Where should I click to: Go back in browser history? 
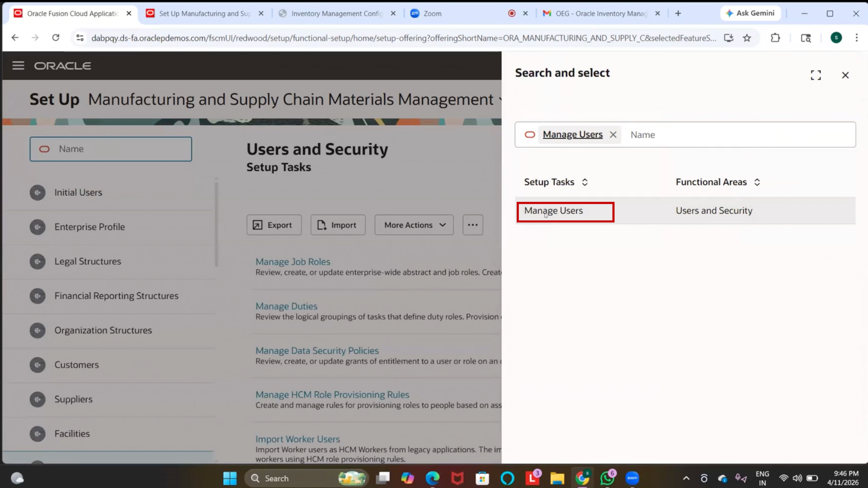click(x=15, y=38)
